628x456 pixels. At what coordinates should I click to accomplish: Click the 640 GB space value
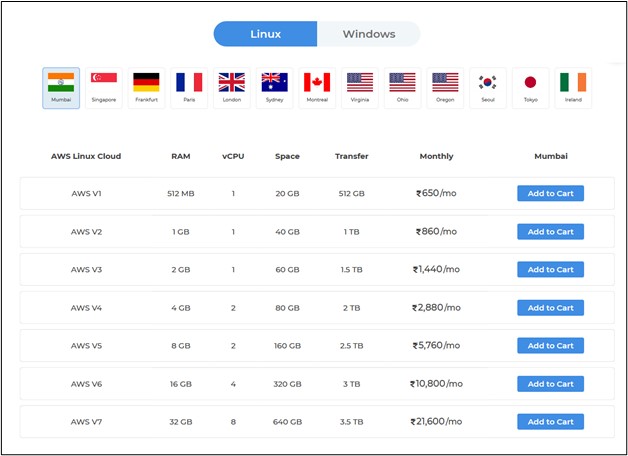(x=287, y=422)
